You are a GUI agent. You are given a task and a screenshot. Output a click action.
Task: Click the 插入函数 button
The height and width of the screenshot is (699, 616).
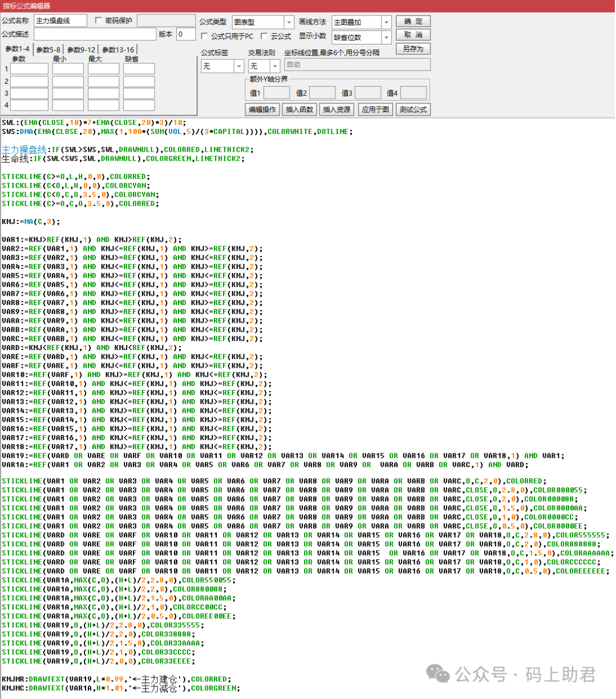tap(299, 109)
